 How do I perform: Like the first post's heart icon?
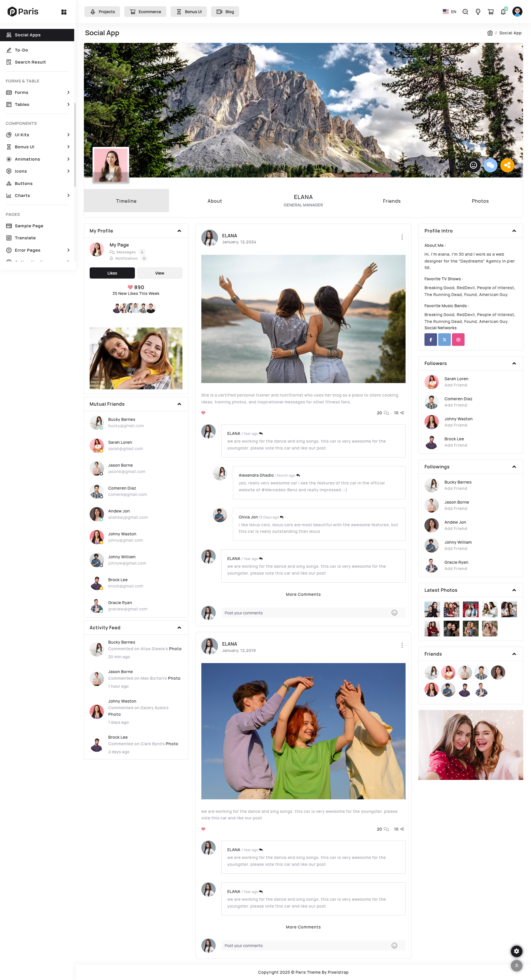(x=204, y=412)
